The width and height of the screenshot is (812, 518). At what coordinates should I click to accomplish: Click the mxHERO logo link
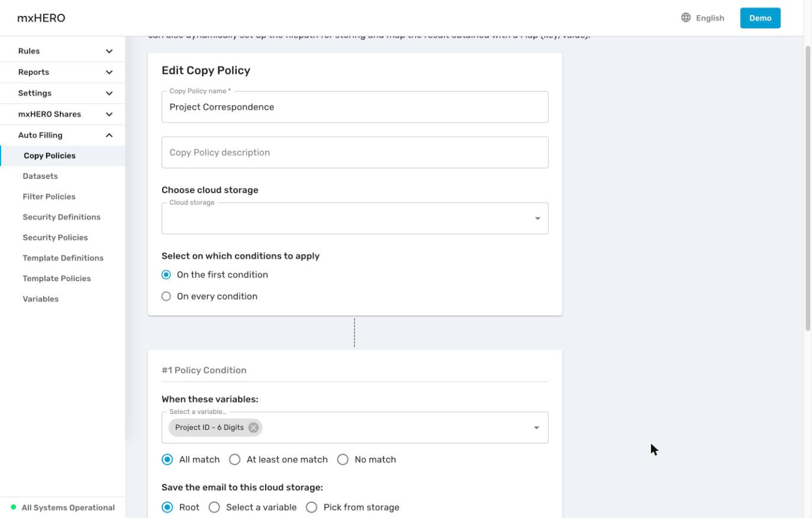tap(41, 18)
